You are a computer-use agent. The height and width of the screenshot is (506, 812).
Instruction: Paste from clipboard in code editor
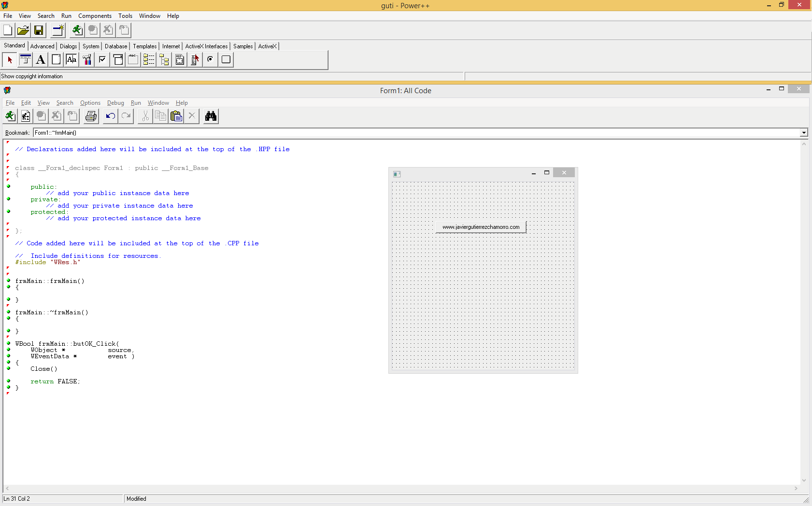click(x=176, y=116)
